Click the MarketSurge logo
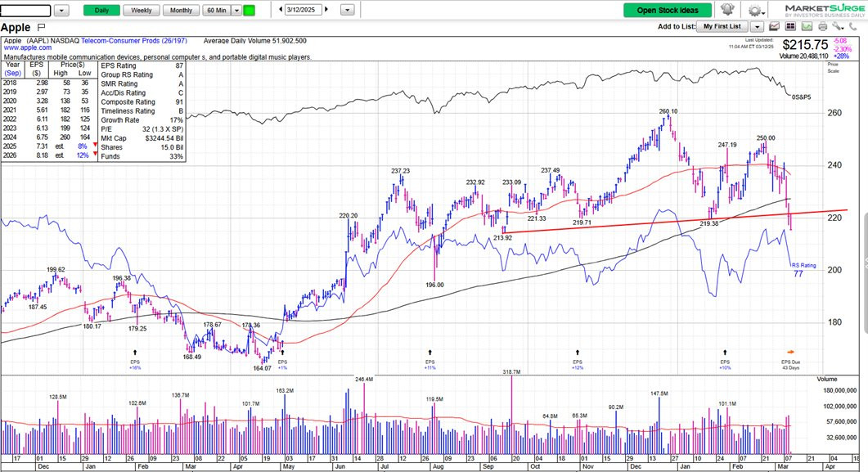The width and height of the screenshot is (868, 472). [825, 10]
